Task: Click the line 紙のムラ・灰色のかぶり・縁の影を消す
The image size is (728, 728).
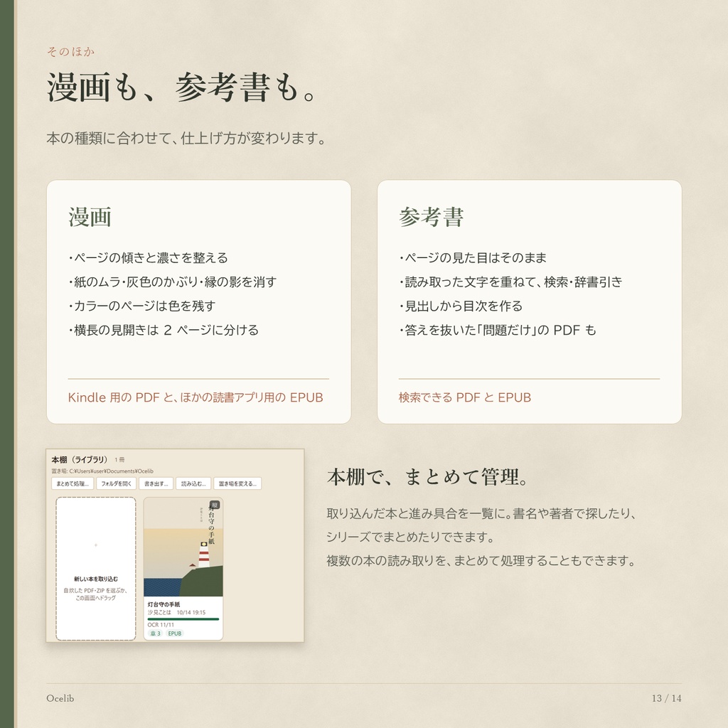Action: (172, 282)
